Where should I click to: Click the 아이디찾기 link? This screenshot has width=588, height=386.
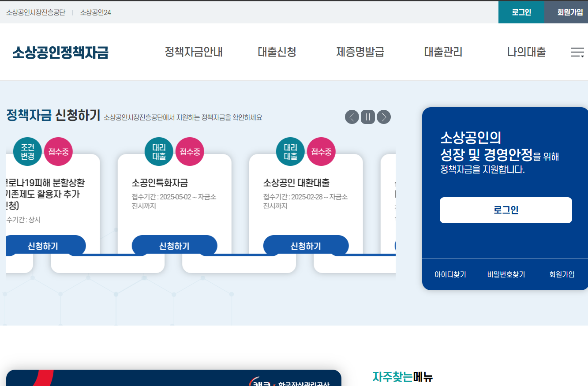pos(450,274)
